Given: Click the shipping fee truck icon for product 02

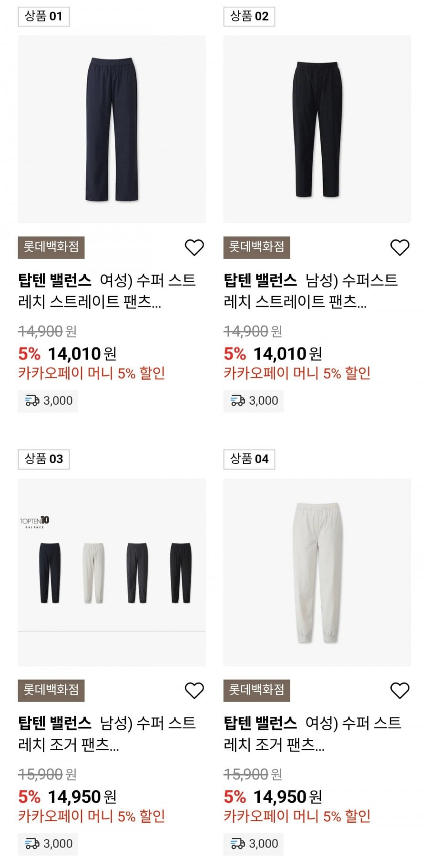Looking at the screenshot, I should (x=238, y=401).
